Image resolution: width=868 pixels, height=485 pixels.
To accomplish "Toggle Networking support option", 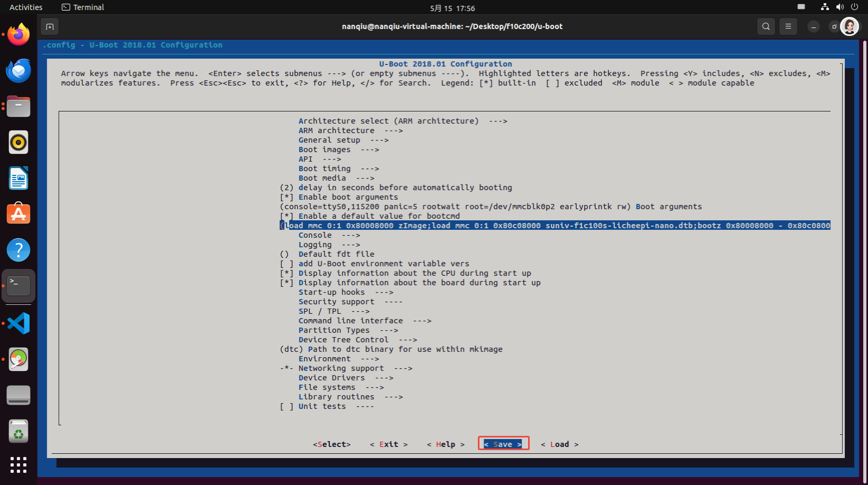I will pos(346,368).
